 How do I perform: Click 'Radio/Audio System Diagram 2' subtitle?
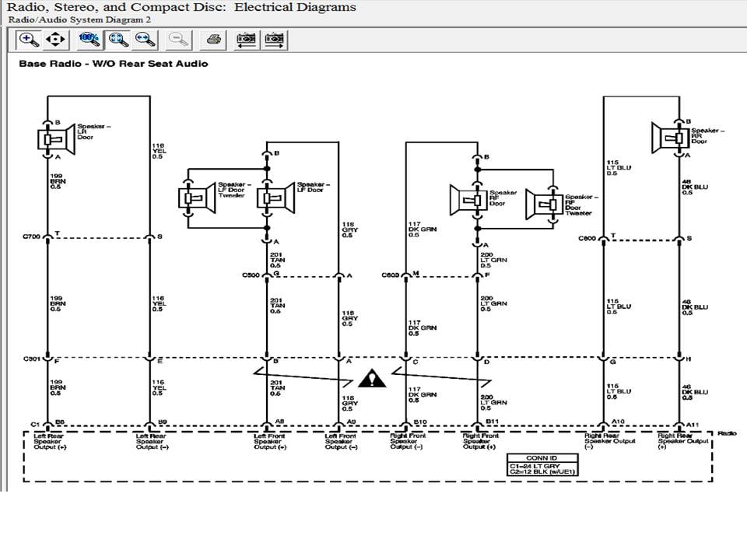tap(79, 19)
